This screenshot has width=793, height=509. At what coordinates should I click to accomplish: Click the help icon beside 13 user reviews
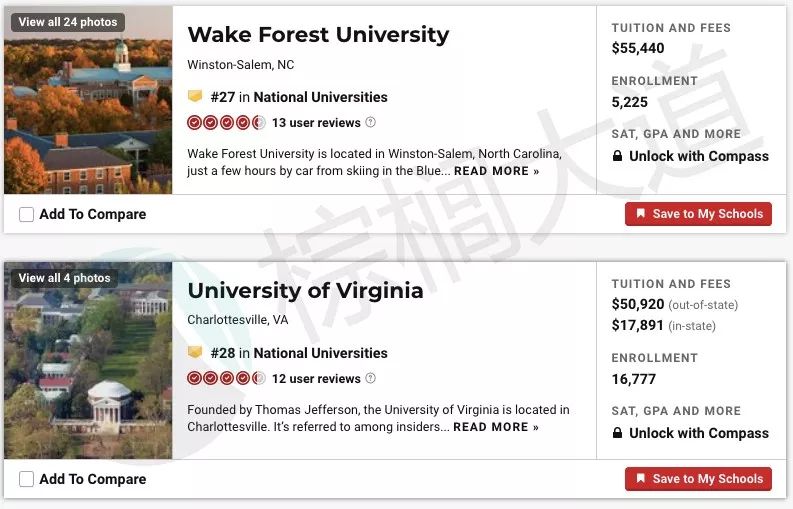click(371, 122)
